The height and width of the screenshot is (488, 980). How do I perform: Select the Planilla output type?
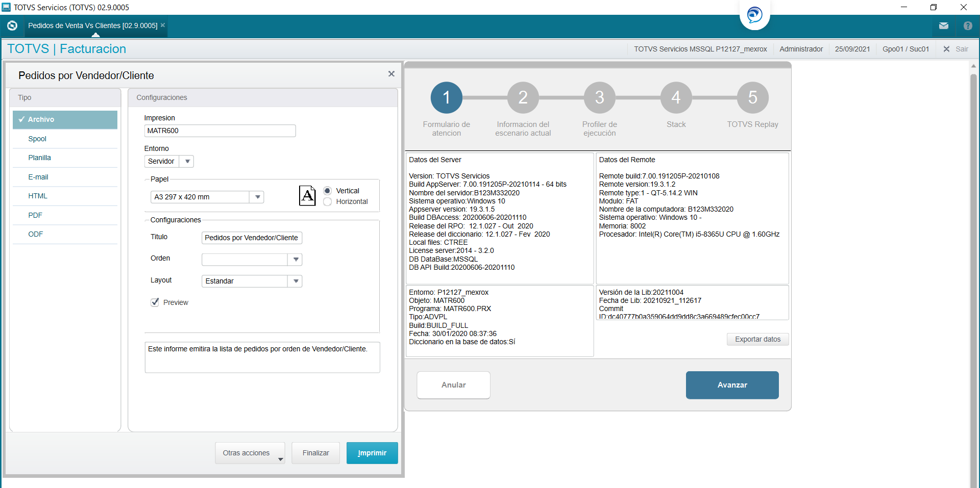coord(65,158)
